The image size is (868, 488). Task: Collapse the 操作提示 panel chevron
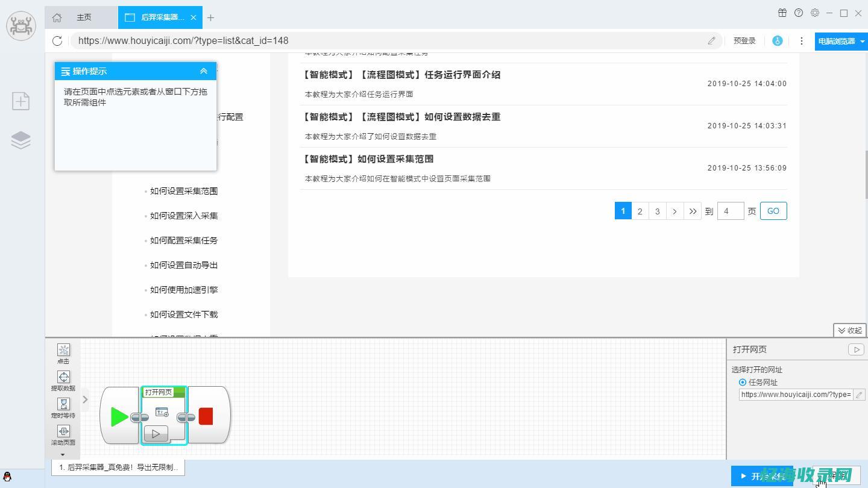(204, 70)
